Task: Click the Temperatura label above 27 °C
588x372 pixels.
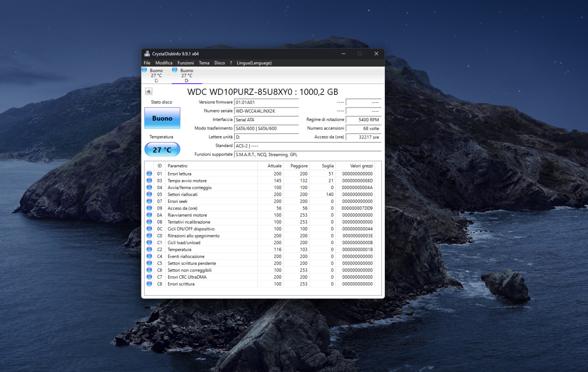Action: 161,137
